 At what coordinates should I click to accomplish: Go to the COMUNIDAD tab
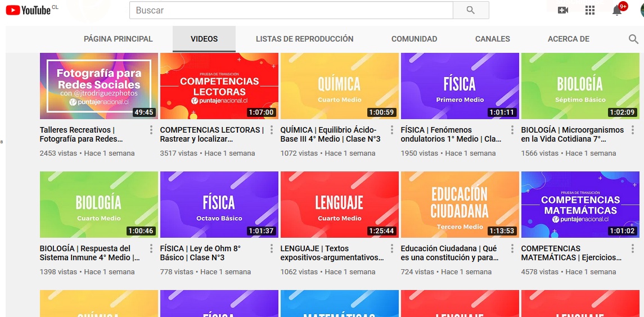point(414,39)
